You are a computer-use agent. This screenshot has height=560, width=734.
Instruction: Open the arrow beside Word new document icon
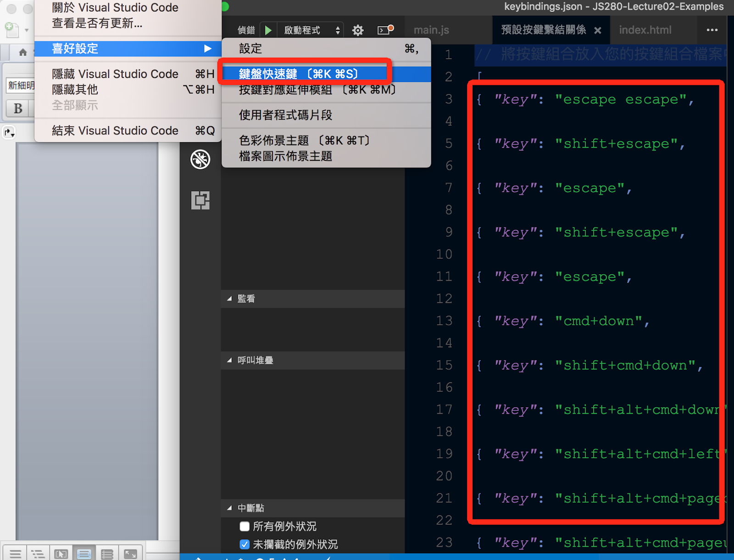27,31
